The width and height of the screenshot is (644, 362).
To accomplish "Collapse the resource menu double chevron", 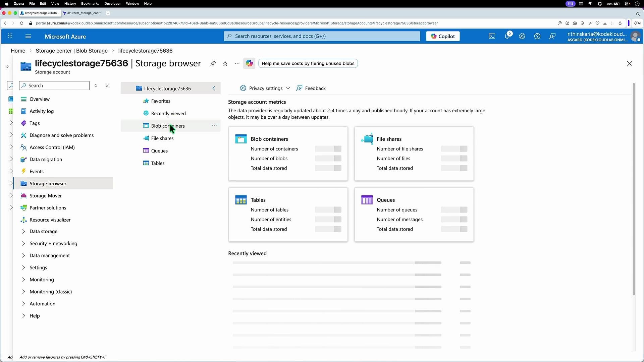I will pos(107,86).
